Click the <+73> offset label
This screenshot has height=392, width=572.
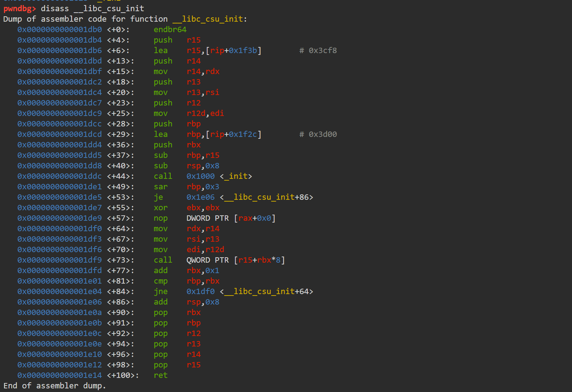coord(120,260)
